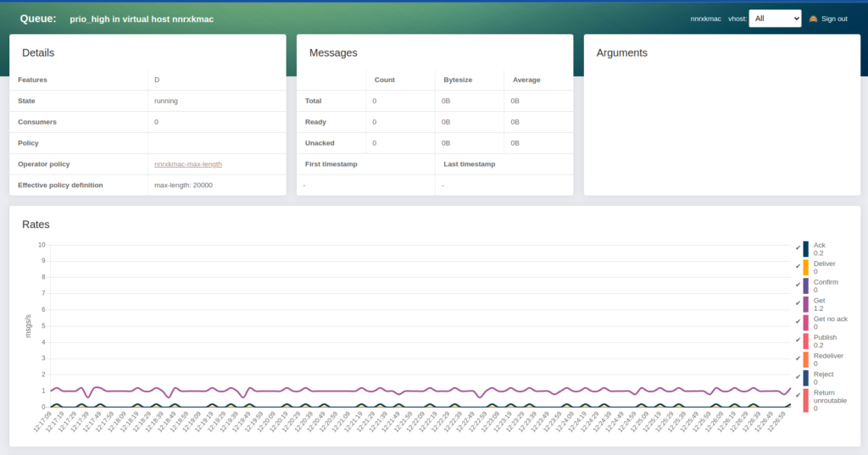Click the Arguments panel heading
Image resolution: width=868 pixels, height=455 pixels.
pos(621,53)
